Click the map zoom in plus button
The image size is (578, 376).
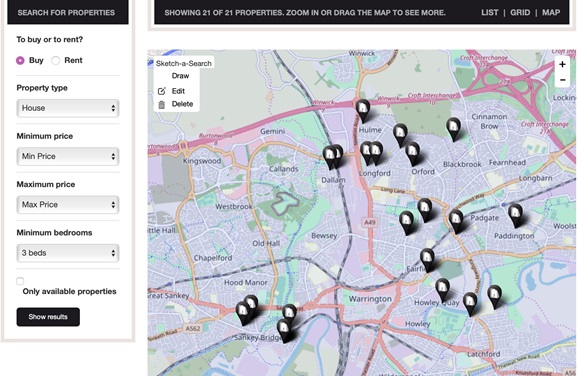562,65
